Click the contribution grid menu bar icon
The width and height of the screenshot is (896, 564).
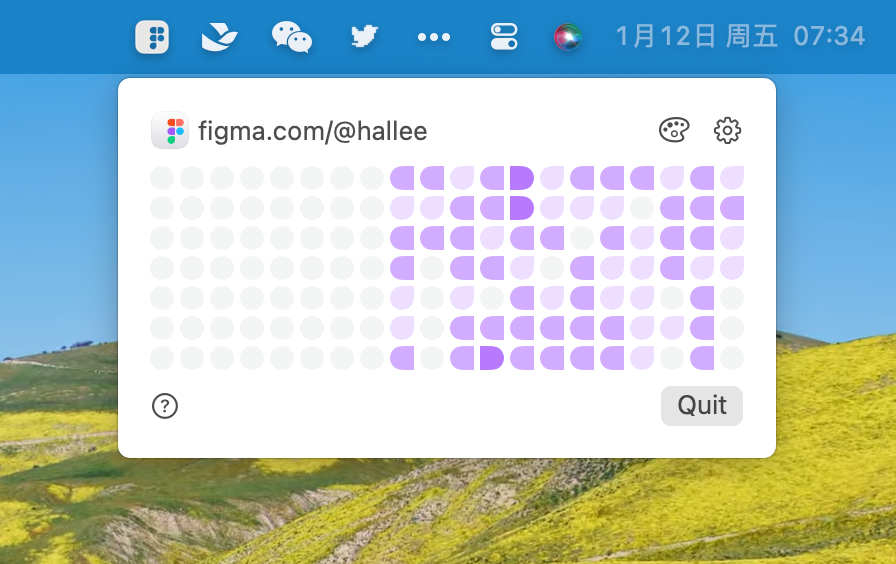(x=152, y=37)
